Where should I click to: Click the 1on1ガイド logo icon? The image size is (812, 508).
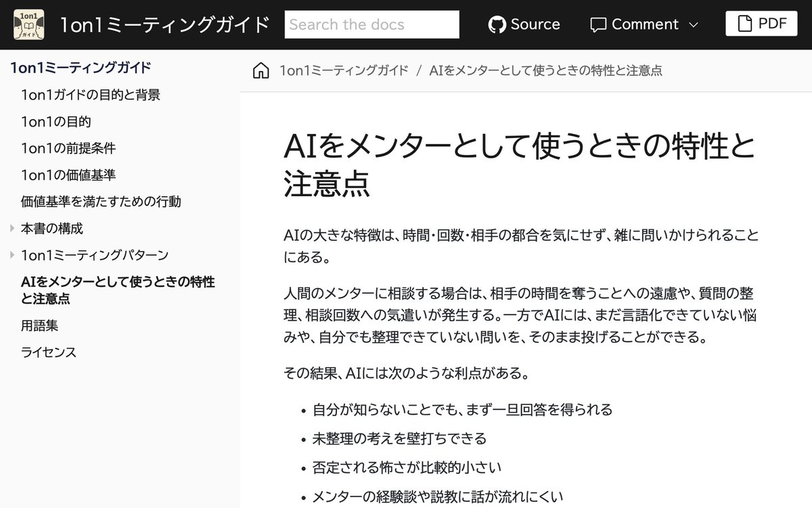[x=29, y=24]
